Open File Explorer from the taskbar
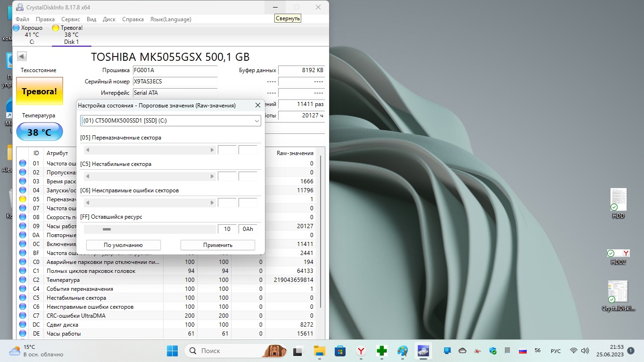This screenshot has height=362, width=644. point(320,351)
